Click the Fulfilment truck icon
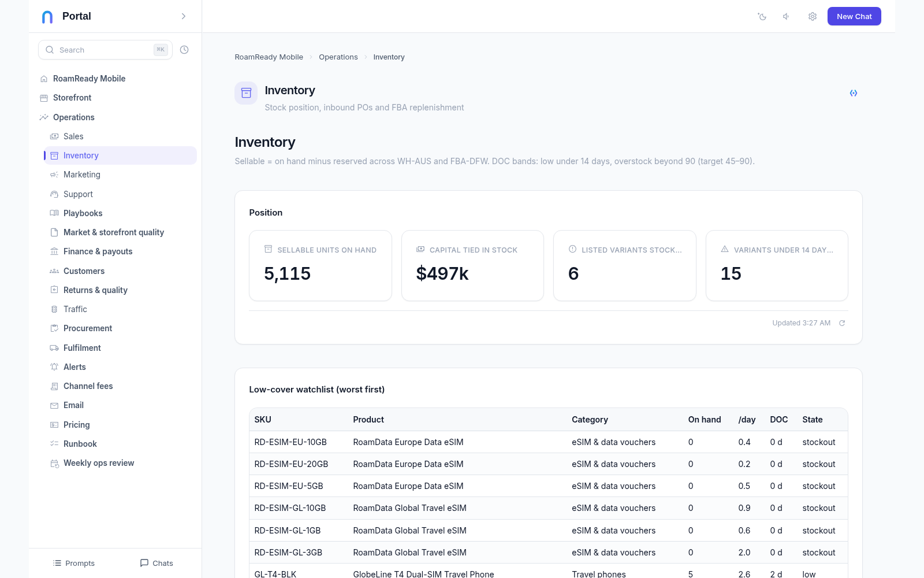Viewport: 924px width, 578px height. pos(54,348)
